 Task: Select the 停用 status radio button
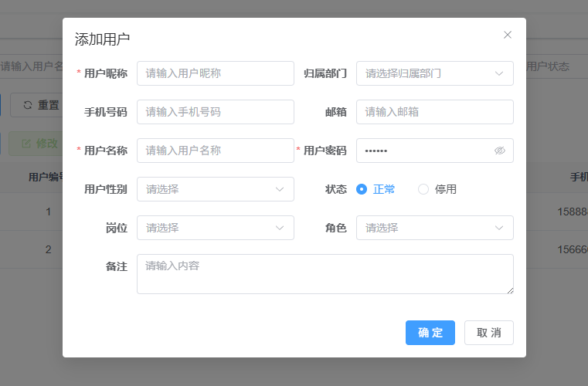tap(437, 189)
